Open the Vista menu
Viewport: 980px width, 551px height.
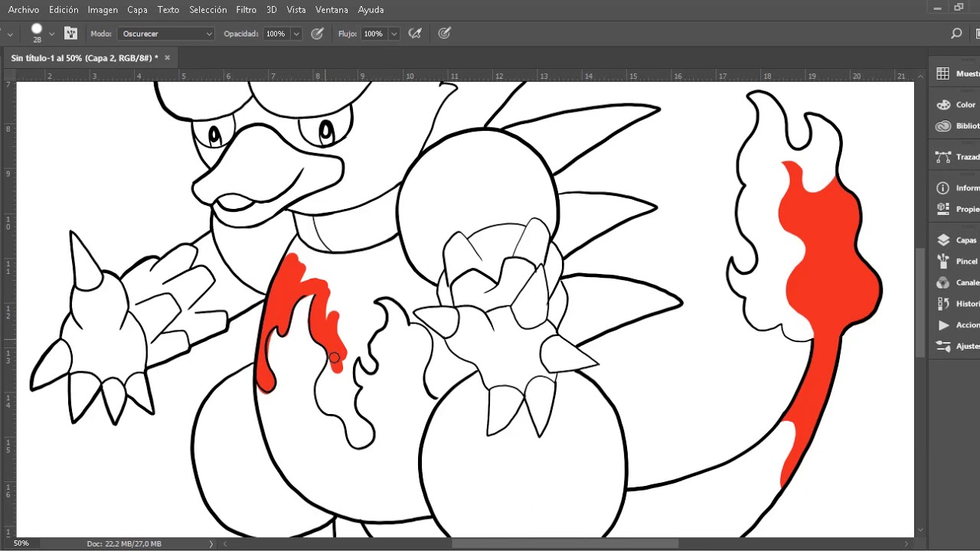tap(296, 10)
